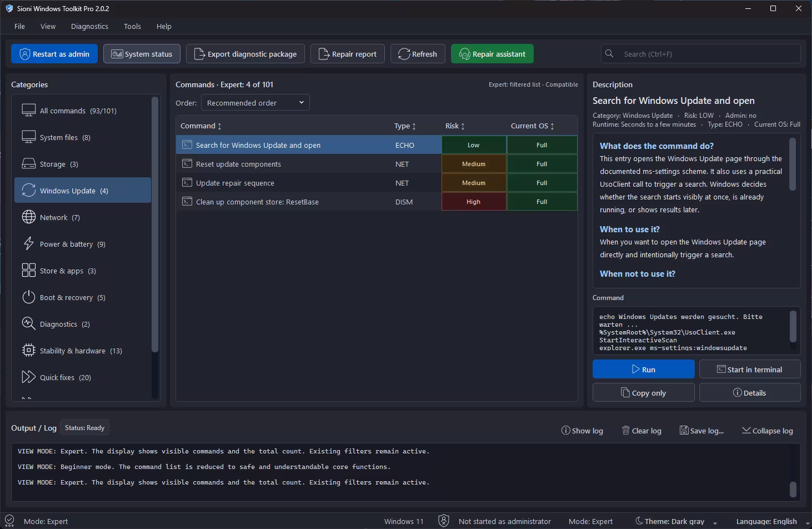Open the Repair assistant
This screenshot has width=812, height=529.
[492, 54]
